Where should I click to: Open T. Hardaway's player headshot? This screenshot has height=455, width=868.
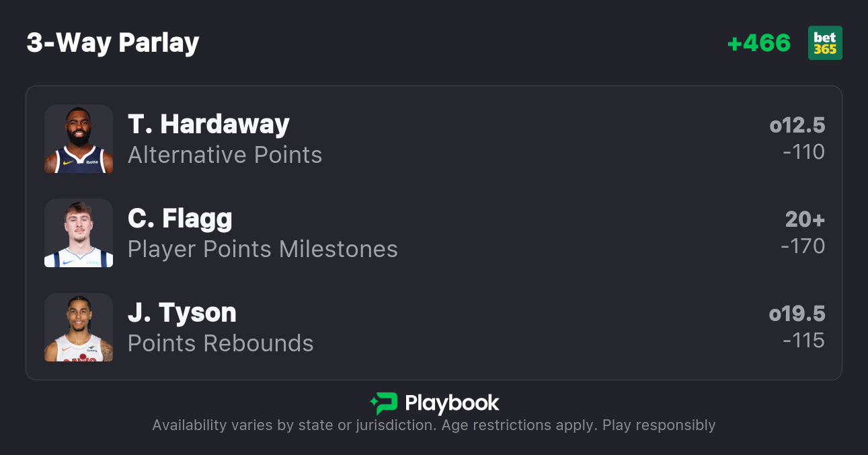[79, 139]
